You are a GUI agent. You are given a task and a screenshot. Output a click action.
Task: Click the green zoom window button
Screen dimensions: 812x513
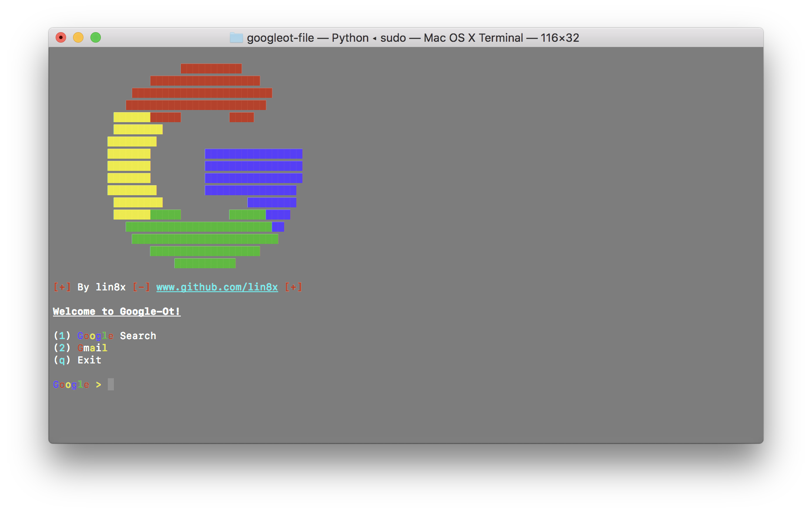tap(96, 38)
